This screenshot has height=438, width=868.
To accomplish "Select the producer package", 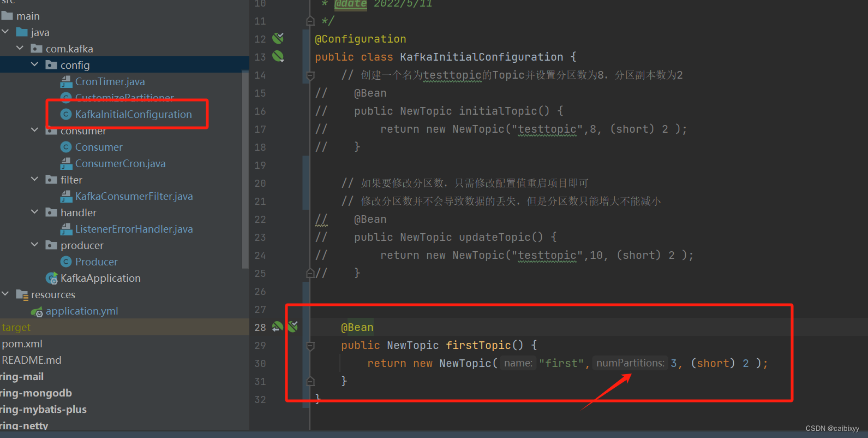I will click(82, 245).
